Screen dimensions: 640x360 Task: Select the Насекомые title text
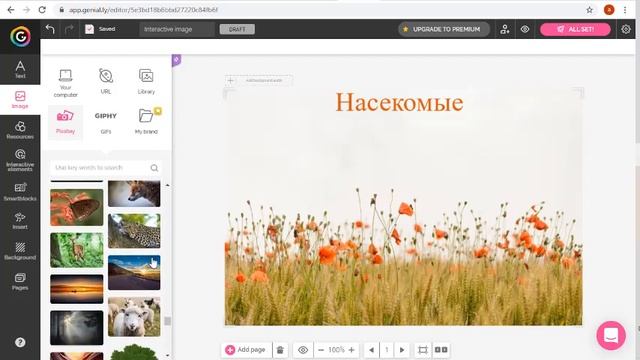tap(400, 102)
